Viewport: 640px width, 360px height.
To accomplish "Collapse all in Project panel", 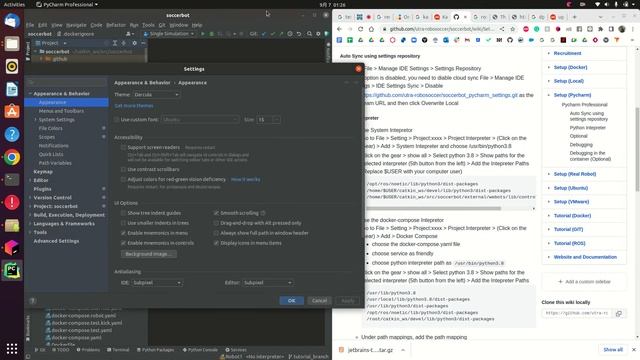I will tap(124, 43).
